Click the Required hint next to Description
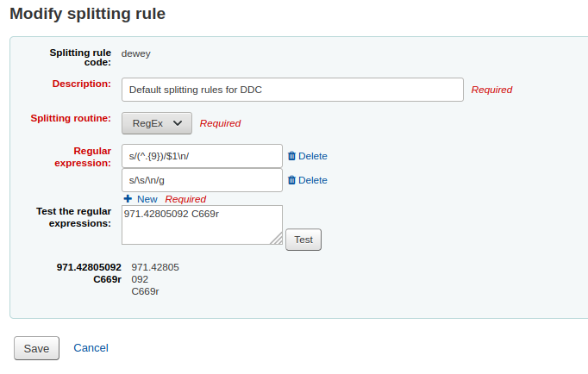The height and width of the screenshot is (374, 588). click(x=491, y=90)
